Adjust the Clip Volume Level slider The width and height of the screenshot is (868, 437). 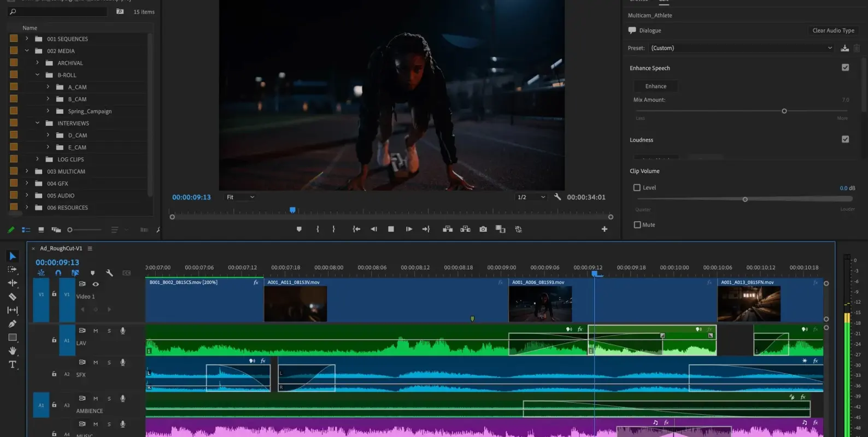pyautogui.click(x=745, y=199)
